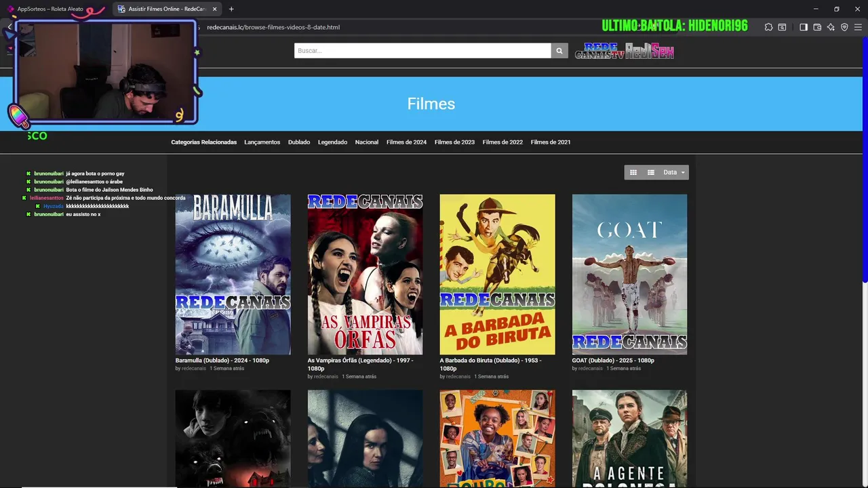Focus the Buscar search field

click(422, 51)
